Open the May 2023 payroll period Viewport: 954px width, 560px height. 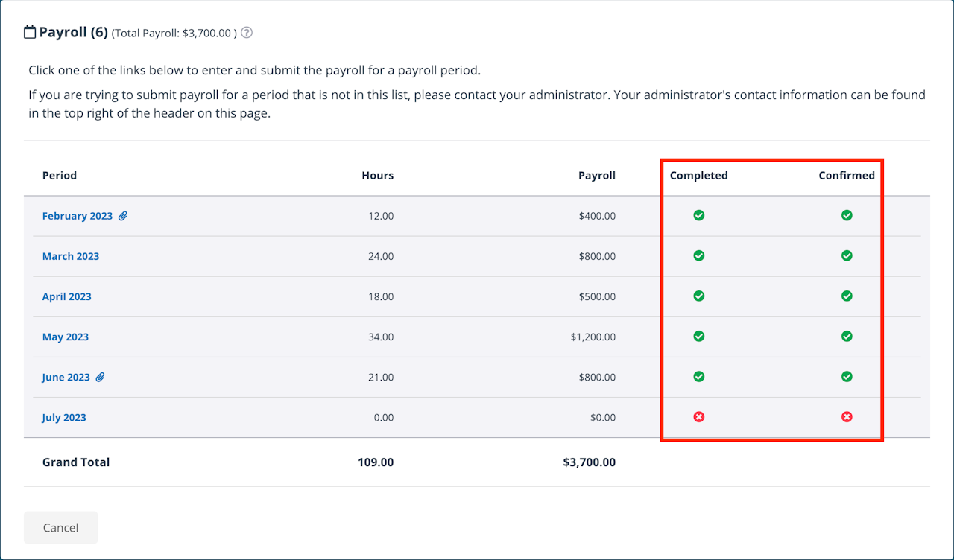tap(65, 337)
